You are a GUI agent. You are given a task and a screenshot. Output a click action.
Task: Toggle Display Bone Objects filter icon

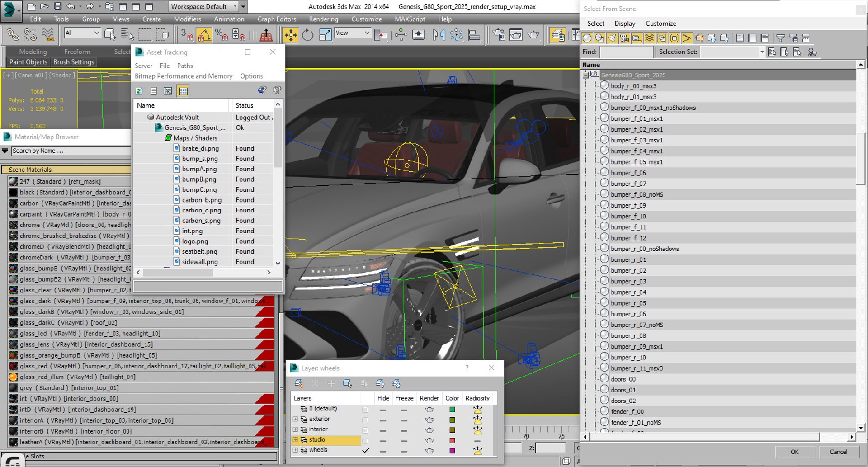[x=687, y=38]
